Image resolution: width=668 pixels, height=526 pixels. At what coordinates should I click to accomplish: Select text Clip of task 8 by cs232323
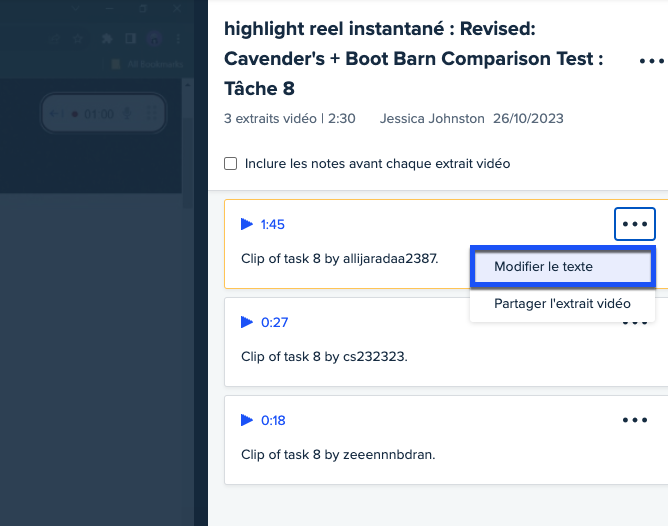tap(324, 356)
